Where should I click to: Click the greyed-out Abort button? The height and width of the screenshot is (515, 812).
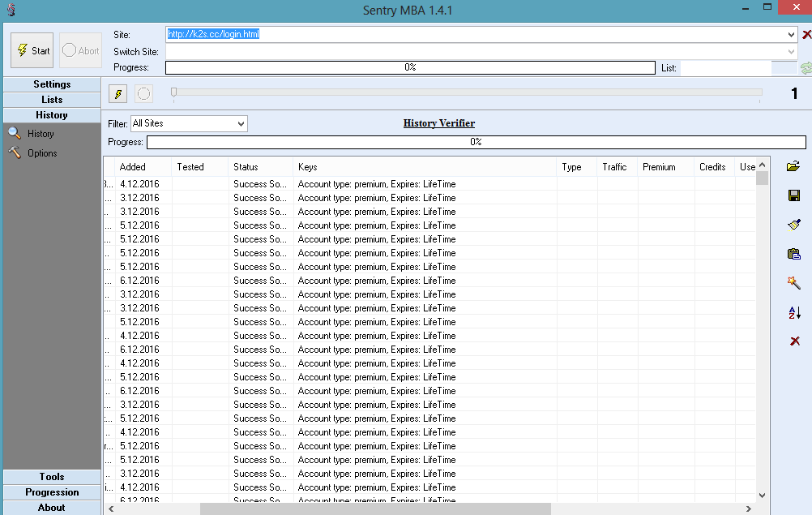[81, 50]
